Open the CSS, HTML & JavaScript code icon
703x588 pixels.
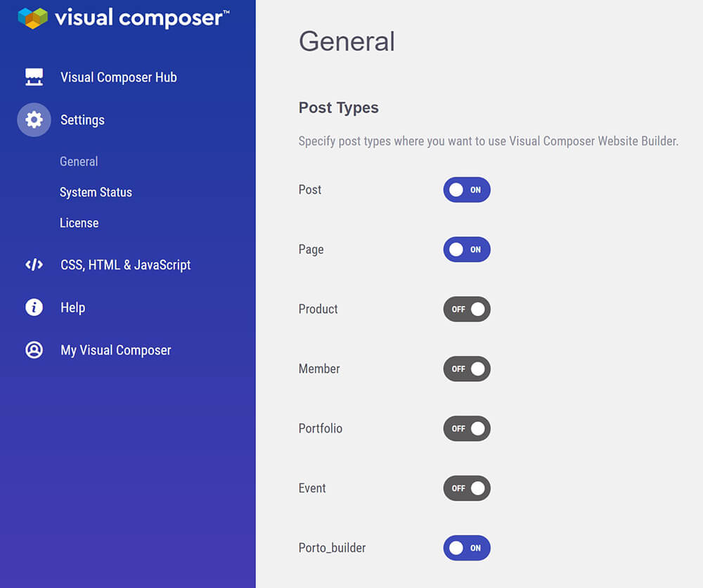[x=34, y=265]
